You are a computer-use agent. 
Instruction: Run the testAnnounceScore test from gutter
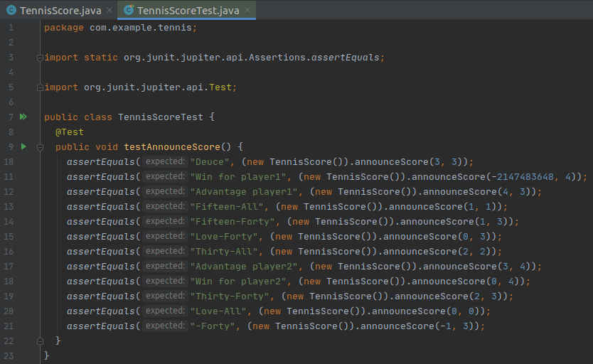click(x=23, y=146)
